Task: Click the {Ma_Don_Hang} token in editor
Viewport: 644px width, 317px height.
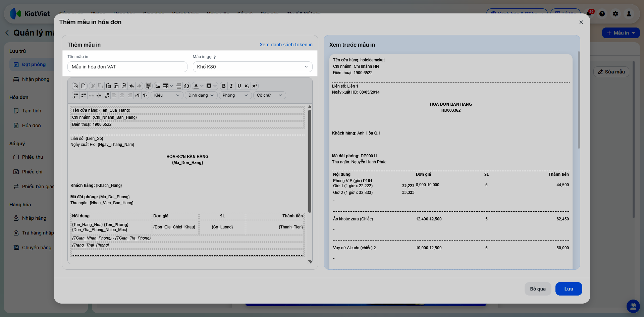Action: coord(187,163)
